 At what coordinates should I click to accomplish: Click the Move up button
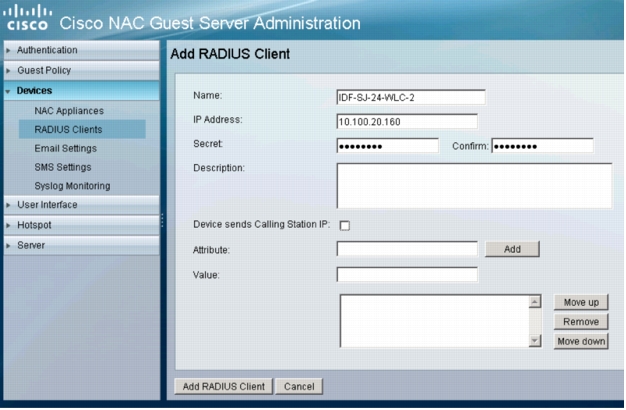pos(581,303)
